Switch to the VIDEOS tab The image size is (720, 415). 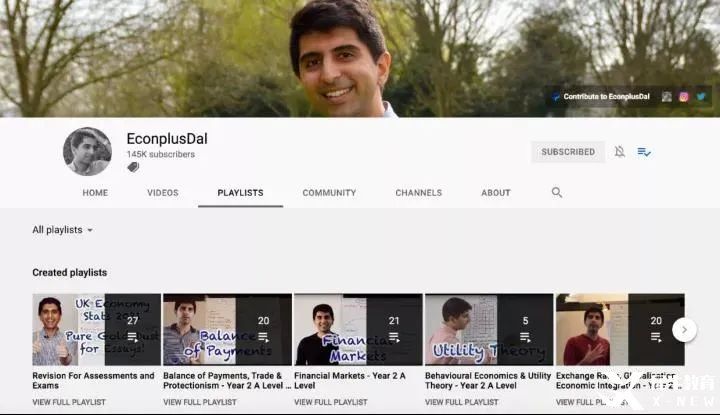tap(163, 193)
